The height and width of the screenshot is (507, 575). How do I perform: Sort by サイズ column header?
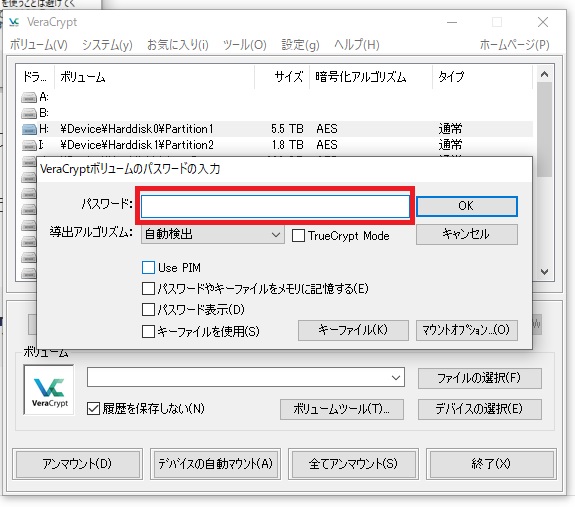tap(282, 77)
